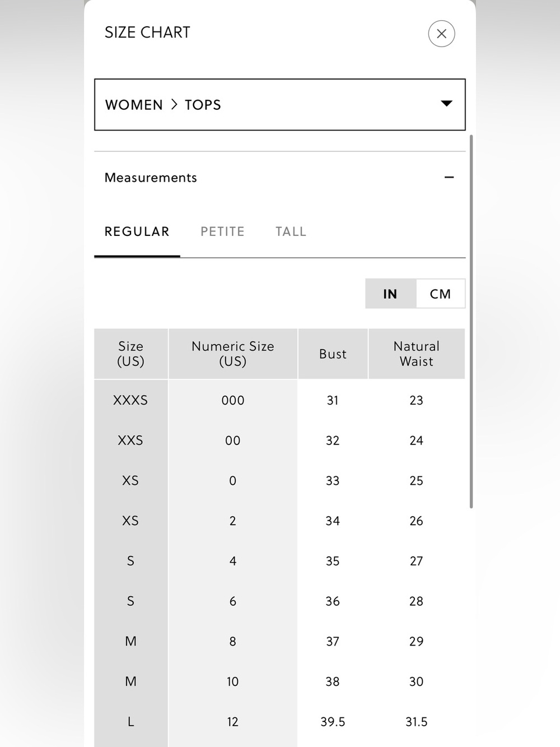The height and width of the screenshot is (747, 560).
Task: Click the L size row label
Action: point(130,722)
